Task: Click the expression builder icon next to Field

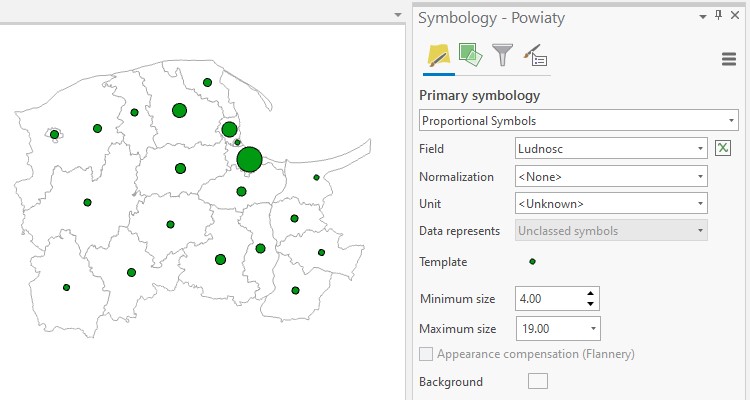Action: tap(724, 148)
